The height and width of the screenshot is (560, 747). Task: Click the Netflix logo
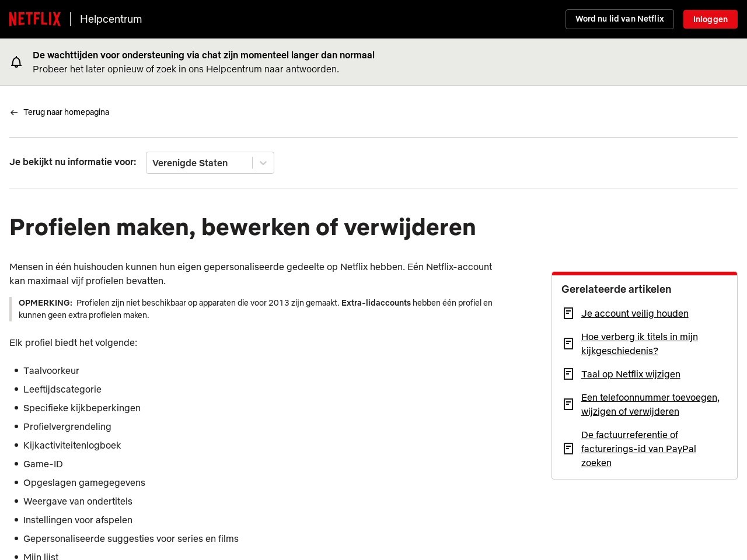click(35, 19)
